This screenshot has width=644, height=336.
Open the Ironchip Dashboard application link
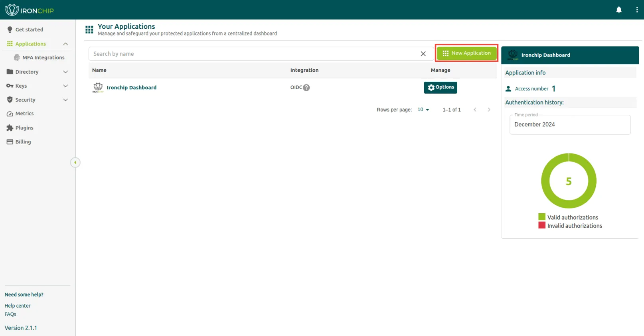pos(132,88)
